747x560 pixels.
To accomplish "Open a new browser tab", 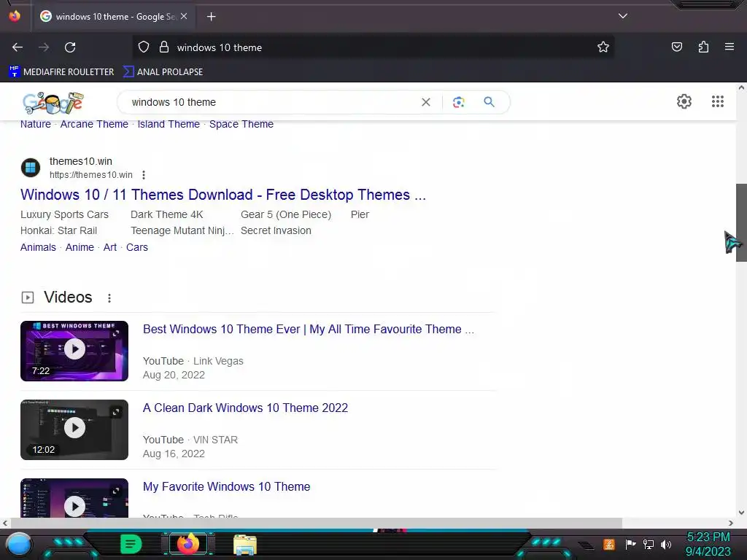I will pyautogui.click(x=211, y=17).
